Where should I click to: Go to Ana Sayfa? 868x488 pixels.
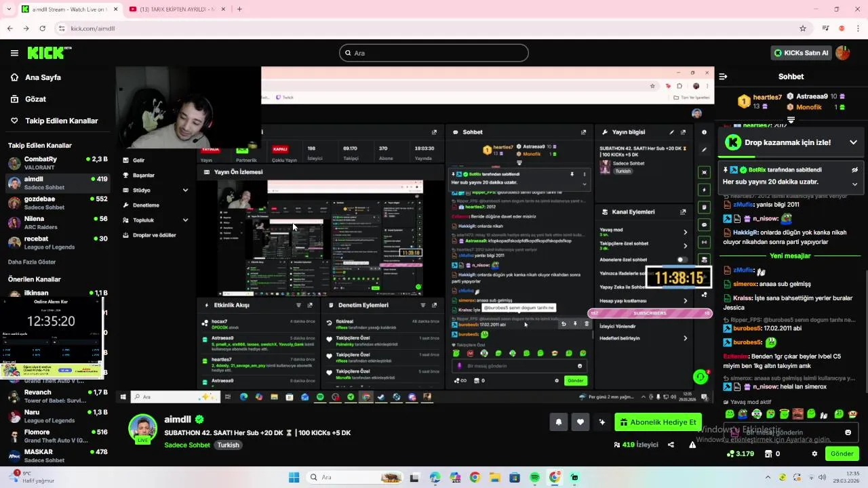(44, 77)
